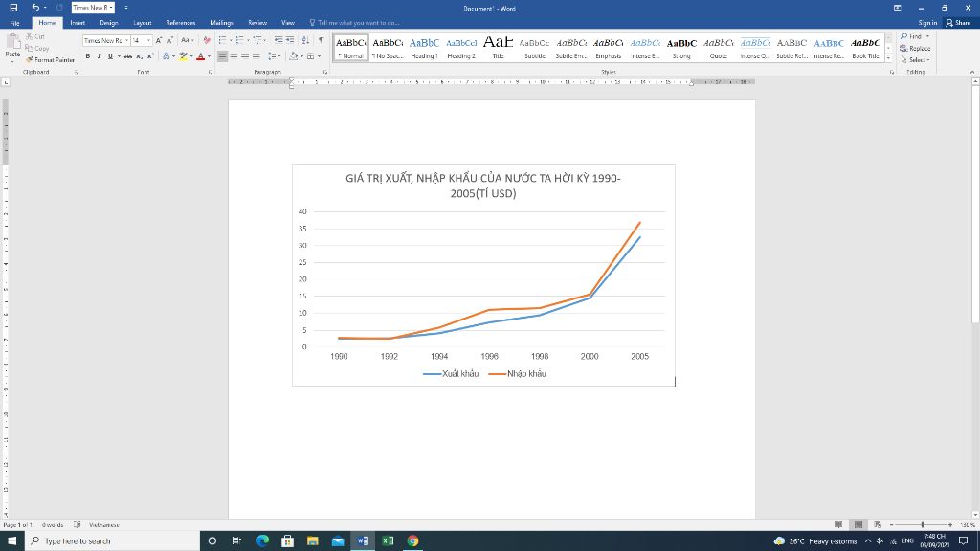This screenshot has height=551, width=980.
Task: Click the zoom slider handle
Action: [923, 525]
